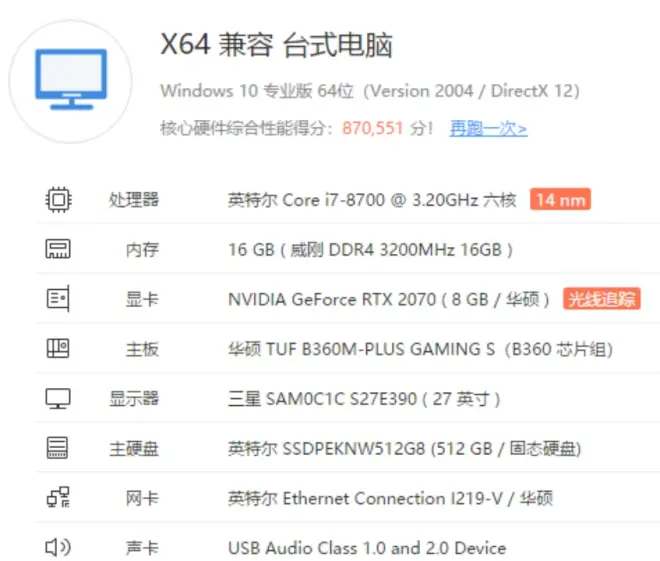Click the 再跑一次 link to rerun benchmark
The image size is (660, 561).
pos(488,128)
